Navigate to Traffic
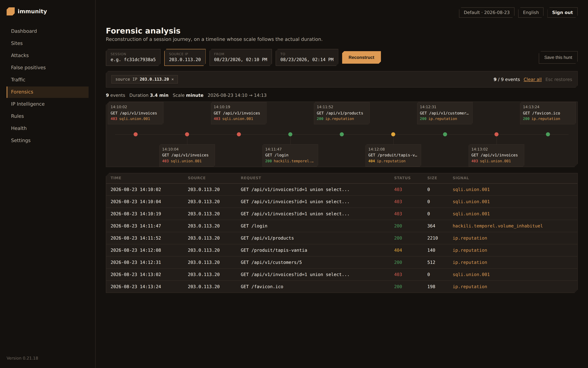Screen dimensions: 588x368 [x=48, y=80]
